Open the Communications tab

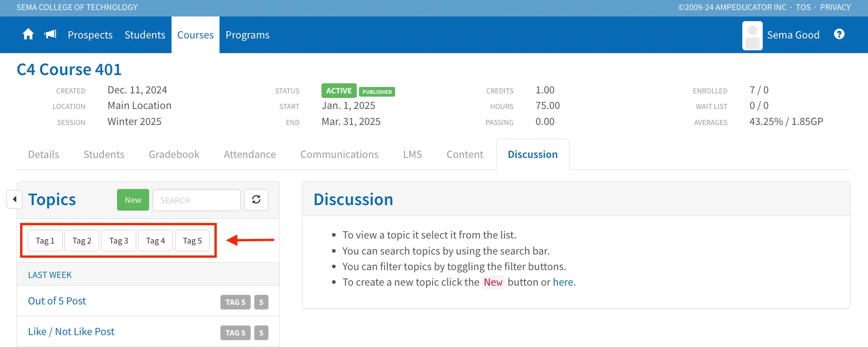click(339, 154)
